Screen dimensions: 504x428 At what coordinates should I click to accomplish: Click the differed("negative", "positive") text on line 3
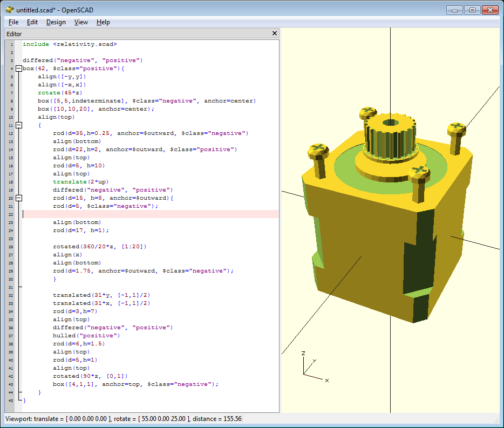(x=82, y=60)
